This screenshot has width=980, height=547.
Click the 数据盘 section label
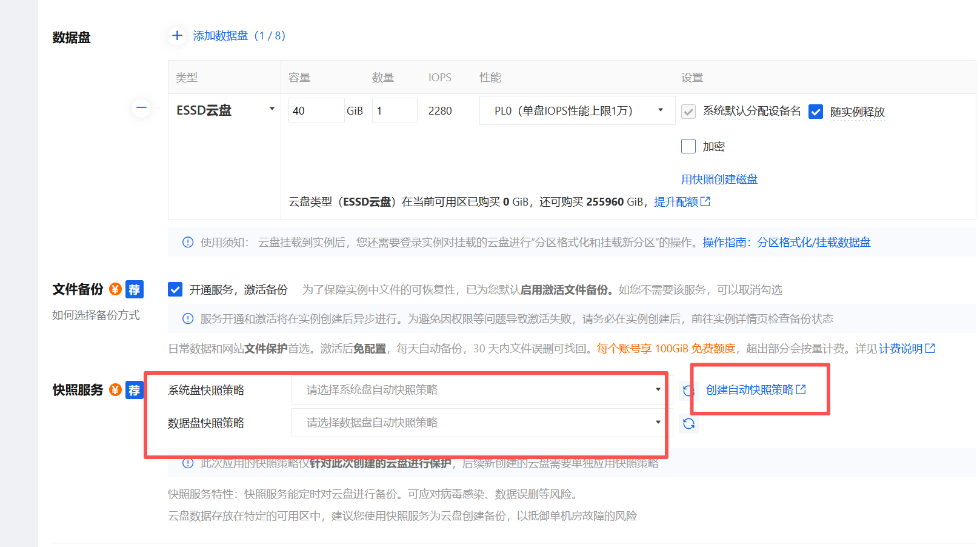(x=72, y=38)
